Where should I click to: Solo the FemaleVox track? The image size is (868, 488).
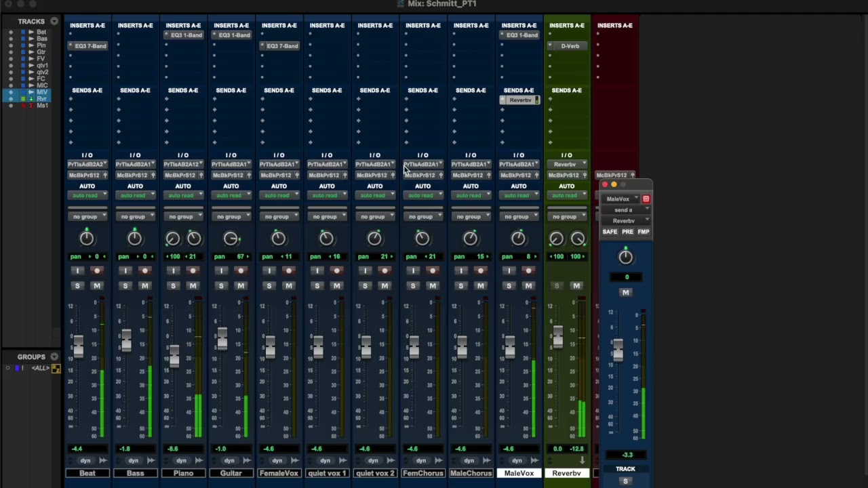pos(269,286)
